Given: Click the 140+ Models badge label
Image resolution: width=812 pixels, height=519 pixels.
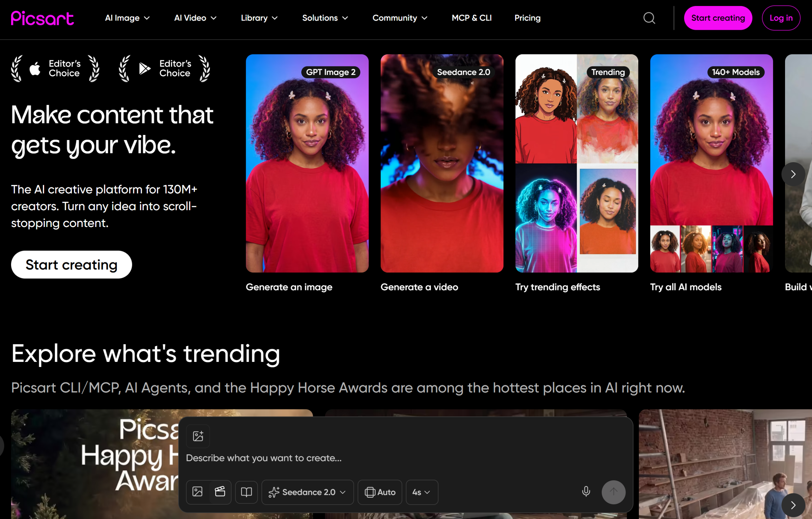Looking at the screenshot, I should 736,72.
